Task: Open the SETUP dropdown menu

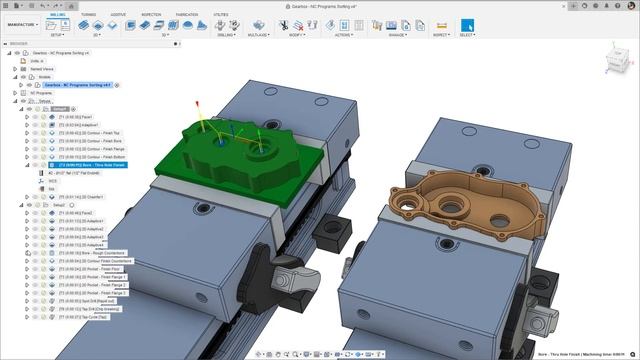Action: (57, 35)
